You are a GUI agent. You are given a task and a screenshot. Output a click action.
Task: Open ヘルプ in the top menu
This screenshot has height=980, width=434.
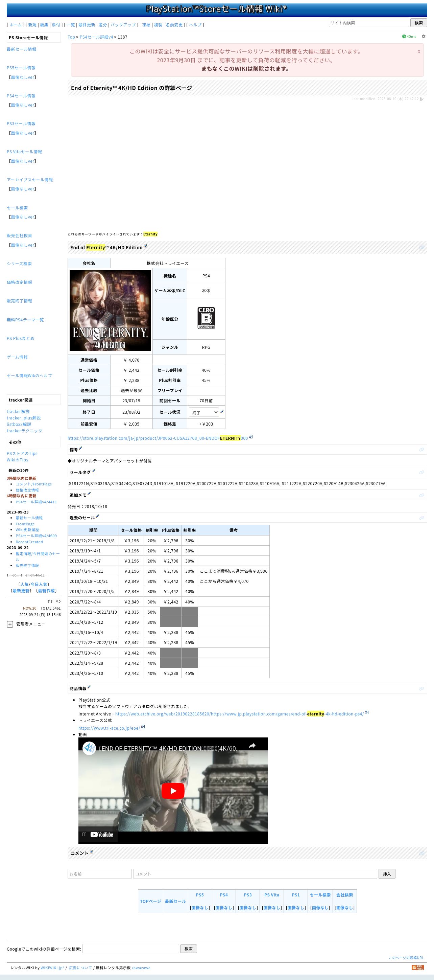pyautogui.click(x=195, y=25)
